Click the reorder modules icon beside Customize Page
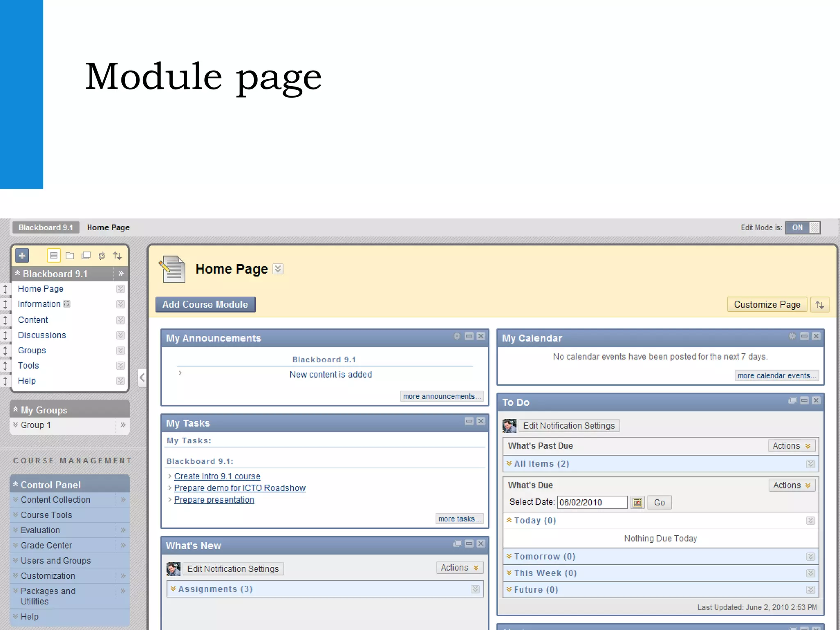This screenshot has height=630, width=840. pyautogui.click(x=819, y=304)
